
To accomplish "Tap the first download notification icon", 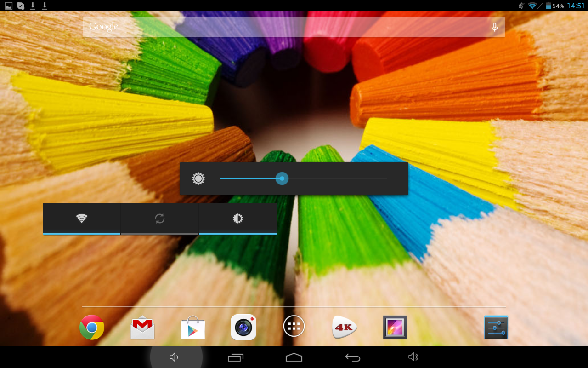I will click(x=33, y=6).
